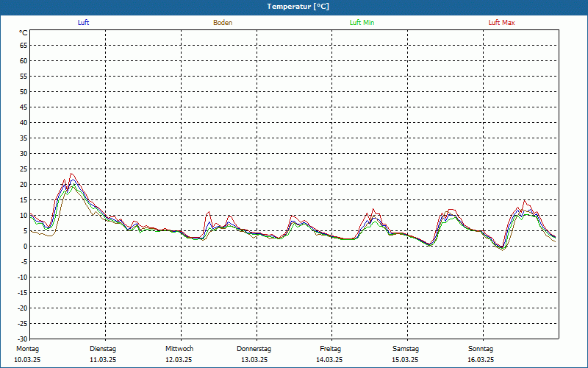Image resolution: width=588 pixels, height=368 pixels.
Task: Click the date 16.03.25
Action: pos(481,360)
